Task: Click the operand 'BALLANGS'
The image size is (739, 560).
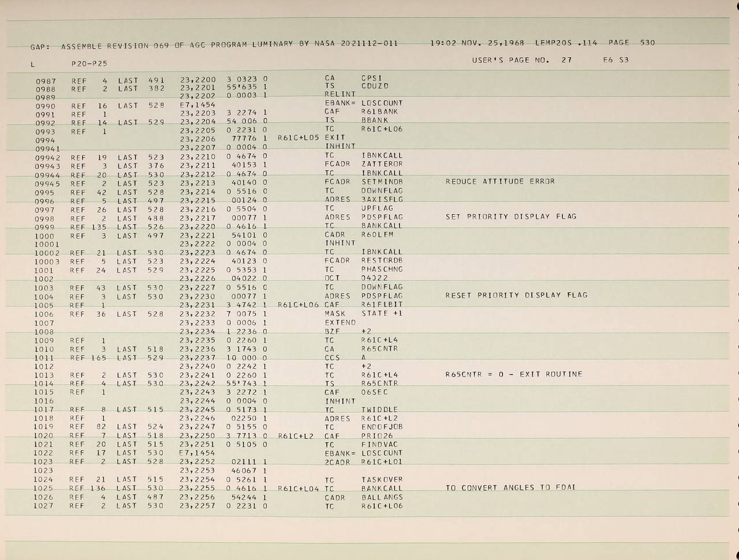Action: 382,497
